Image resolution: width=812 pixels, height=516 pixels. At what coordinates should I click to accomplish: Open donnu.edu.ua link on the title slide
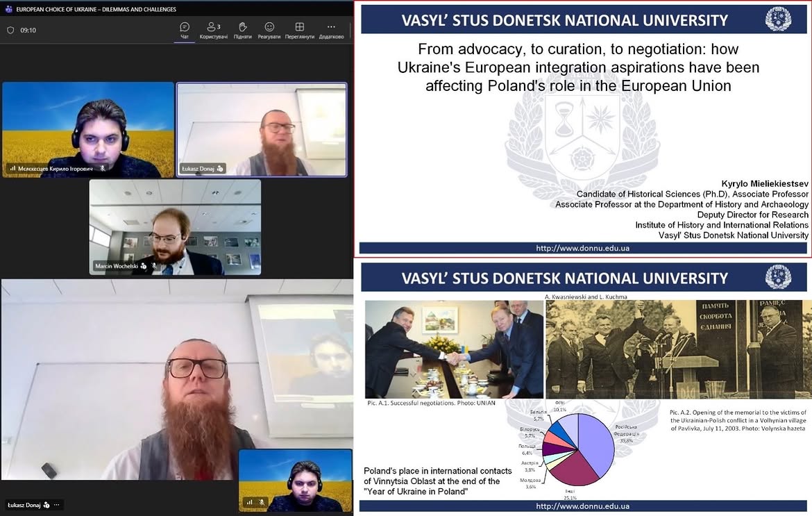582,248
